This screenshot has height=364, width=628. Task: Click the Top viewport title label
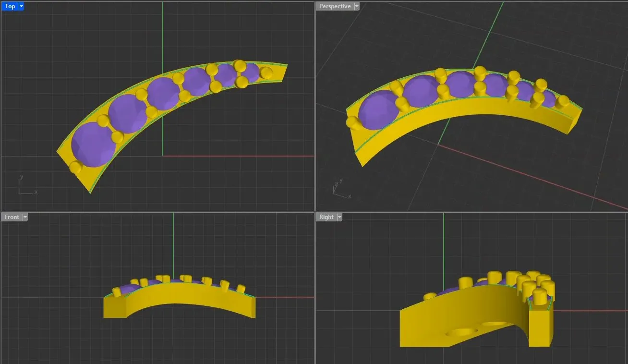pyautogui.click(x=10, y=6)
